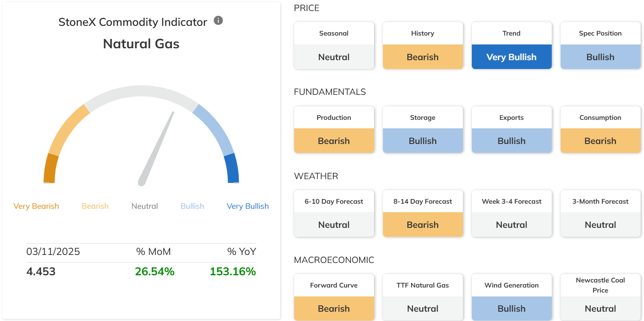The height and width of the screenshot is (321, 644).
Task: Click the FUNDAMENTALS section heading
Action: click(330, 92)
